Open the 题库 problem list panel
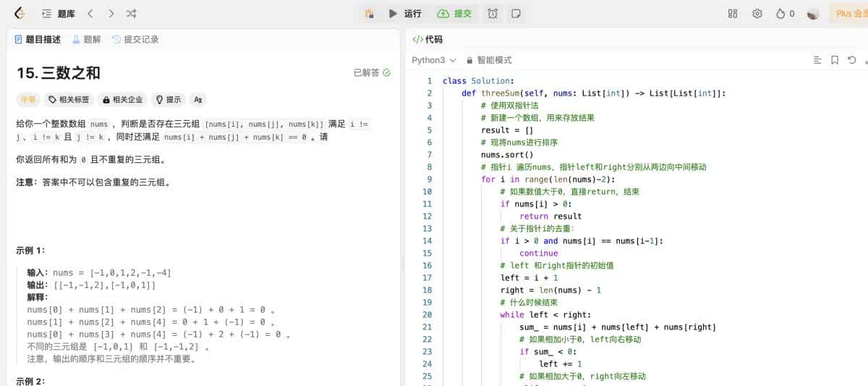Image resolution: width=868 pixels, height=386 pixels. coord(58,14)
